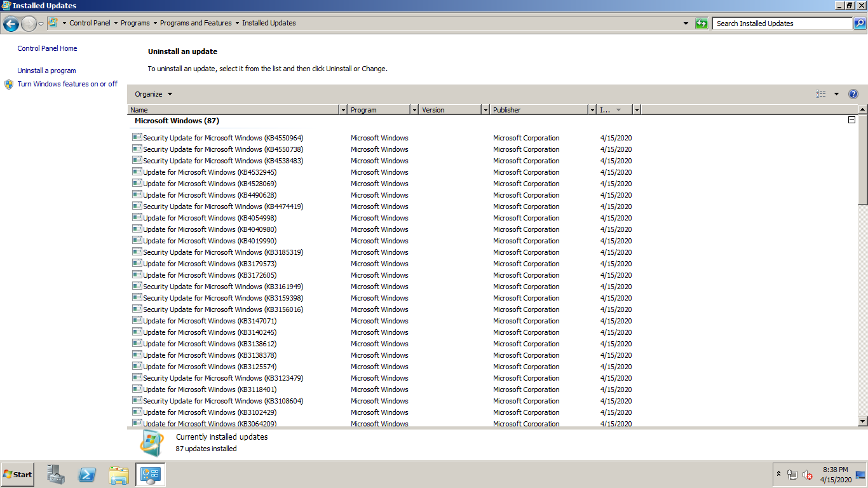868x488 pixels.
Task: Launch Windows PowerShell from the taskbar
Action: coord(87,474)
